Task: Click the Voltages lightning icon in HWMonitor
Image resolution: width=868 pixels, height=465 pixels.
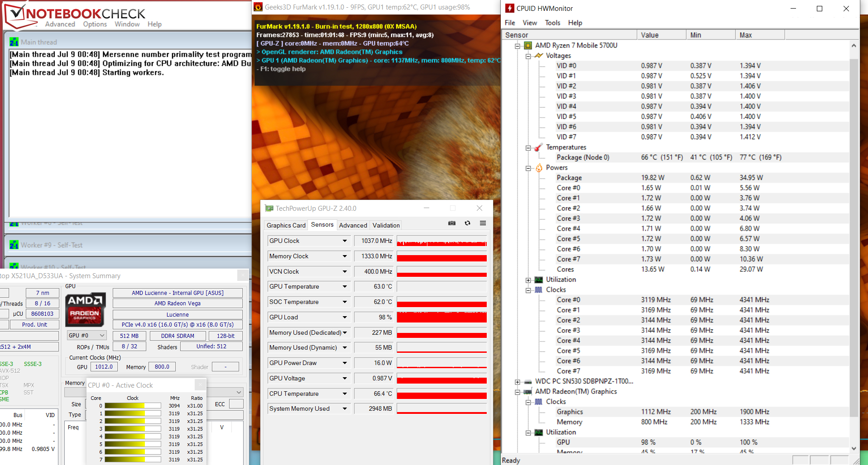Action: click(x=538, y=56)
